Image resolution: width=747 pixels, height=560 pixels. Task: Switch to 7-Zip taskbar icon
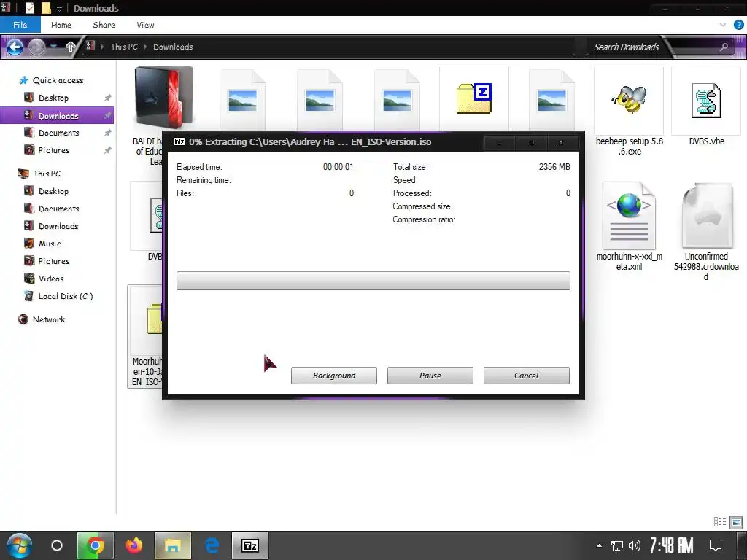250,545
